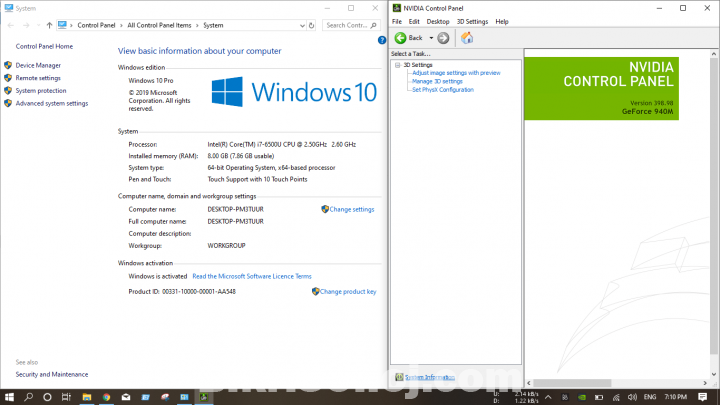
Task: Select Manage 3D settings task
Action: coord(437,81)
